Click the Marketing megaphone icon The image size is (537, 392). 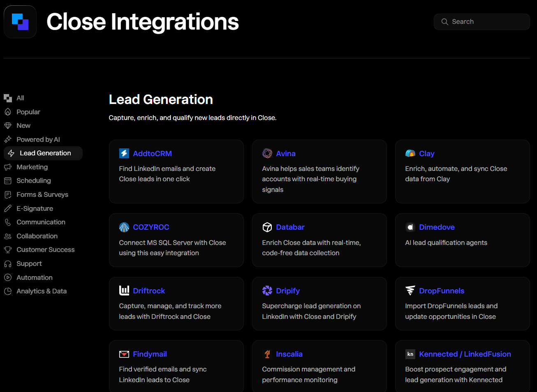8,167
